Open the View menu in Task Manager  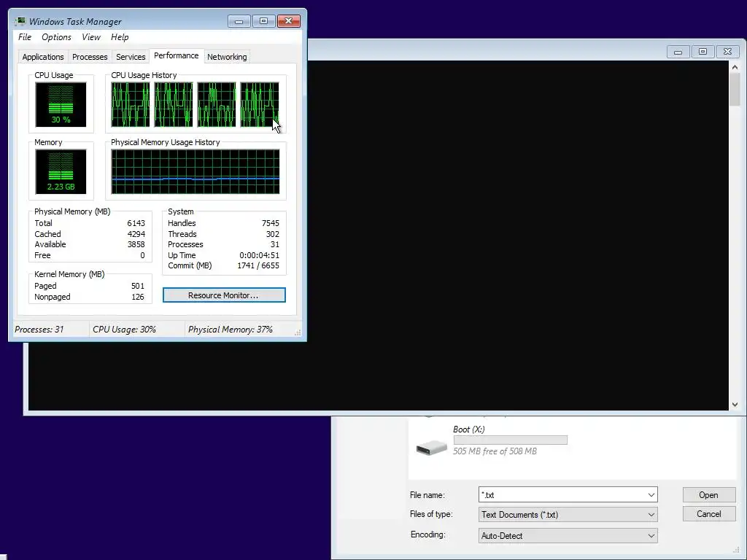pos(91,37)
